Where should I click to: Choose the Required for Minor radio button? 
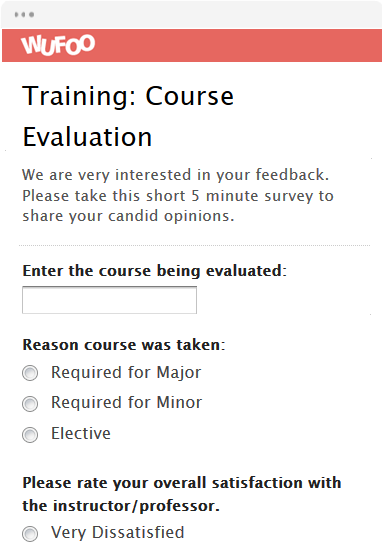pos(30,404)
